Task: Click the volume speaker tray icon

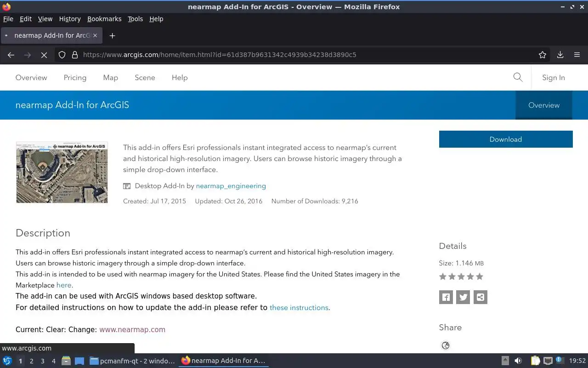Action: [x=518, y=361]
